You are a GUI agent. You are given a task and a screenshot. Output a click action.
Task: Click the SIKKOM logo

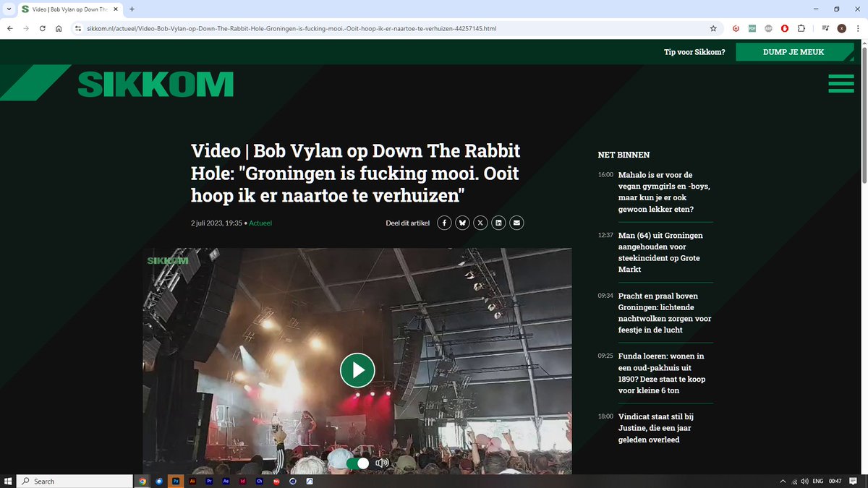click(156, 85)
